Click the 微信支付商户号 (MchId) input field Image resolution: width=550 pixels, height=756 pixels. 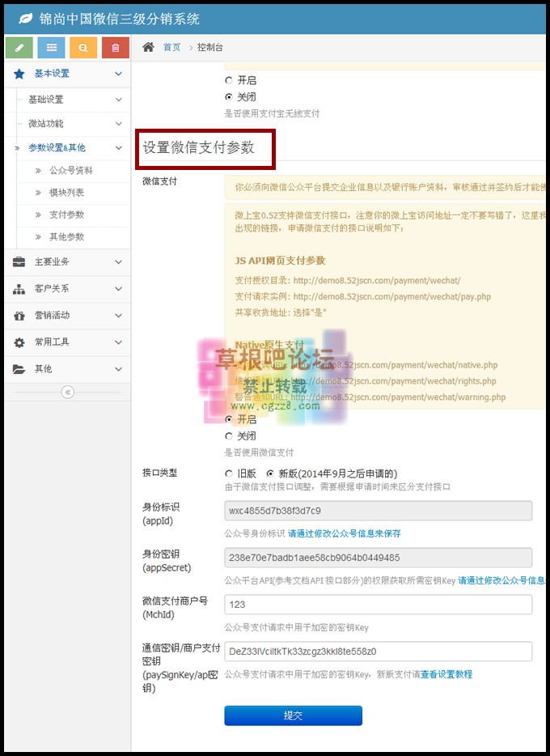pyautogui.click(x=378, y=604)
